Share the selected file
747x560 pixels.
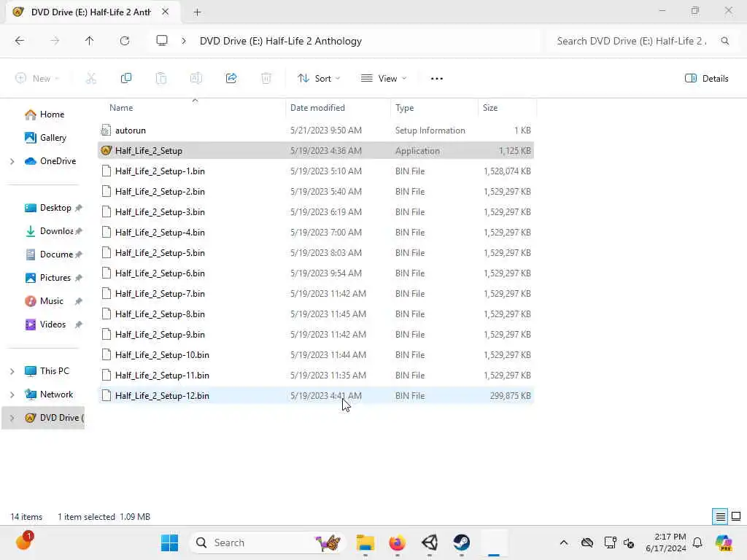pyautogui.click(x=231, y=78)
